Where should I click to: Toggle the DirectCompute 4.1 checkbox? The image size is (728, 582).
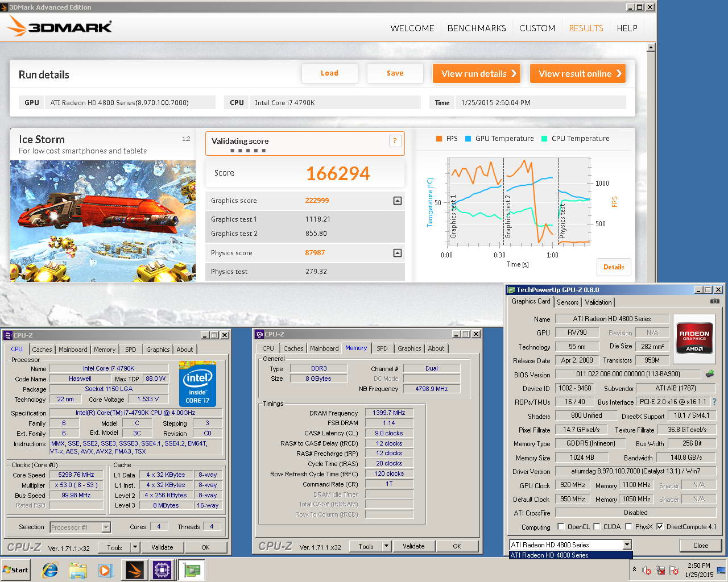660,527
